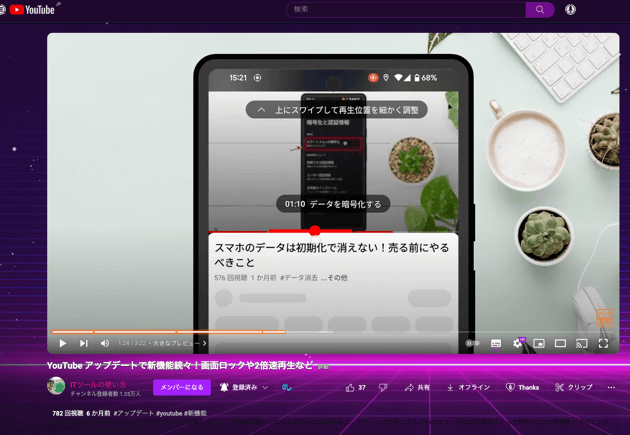Open the ITツールの使い方 channel page
630x435 pixels.
(98, 384)
